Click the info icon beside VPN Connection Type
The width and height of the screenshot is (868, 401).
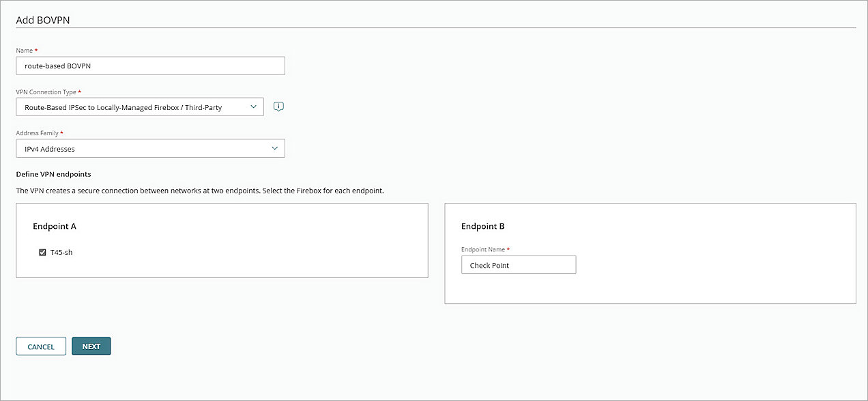click(x=278, y=106)
